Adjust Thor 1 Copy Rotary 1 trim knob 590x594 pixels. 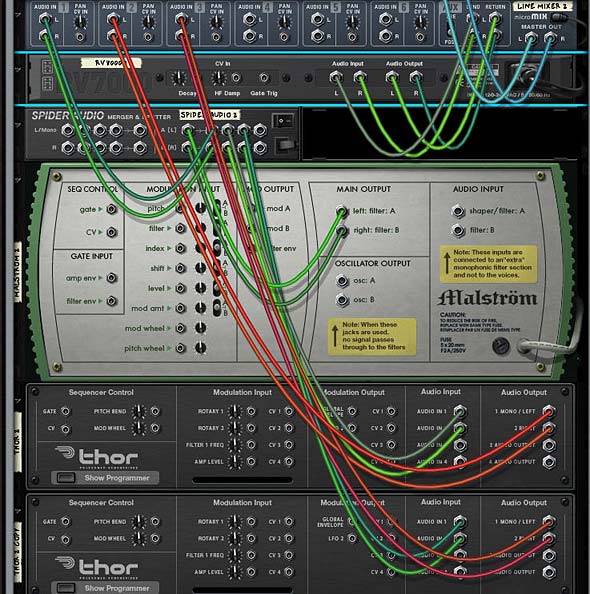point(235,522)
